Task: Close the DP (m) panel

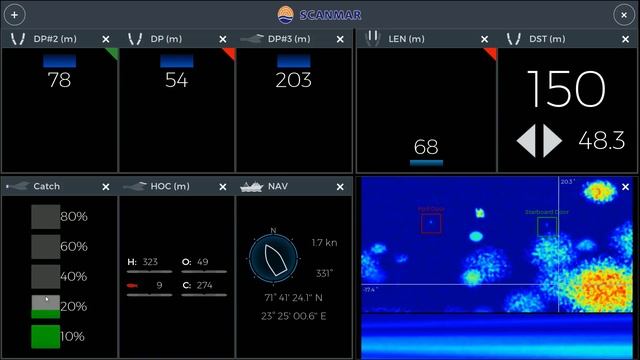Action: [222, 39]
